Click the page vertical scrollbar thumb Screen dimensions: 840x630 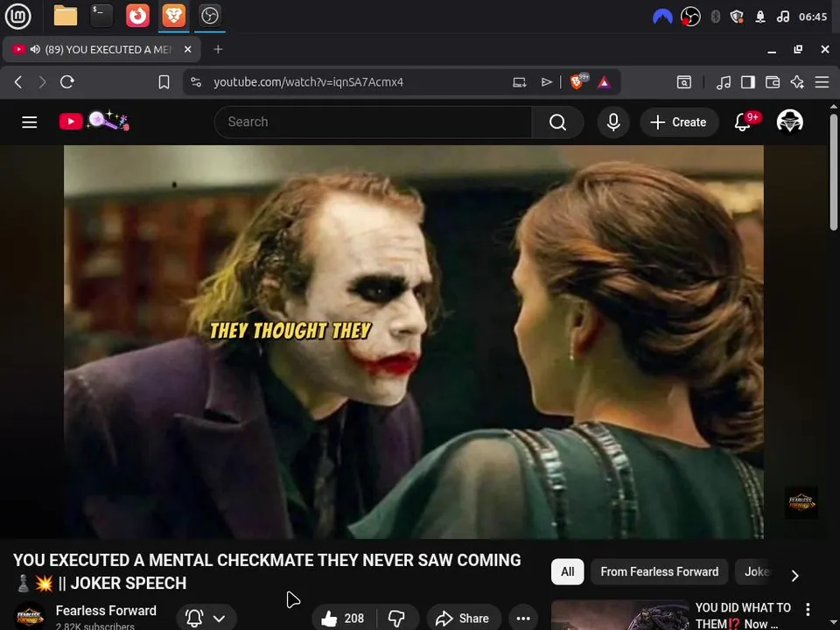coord(834,171)
